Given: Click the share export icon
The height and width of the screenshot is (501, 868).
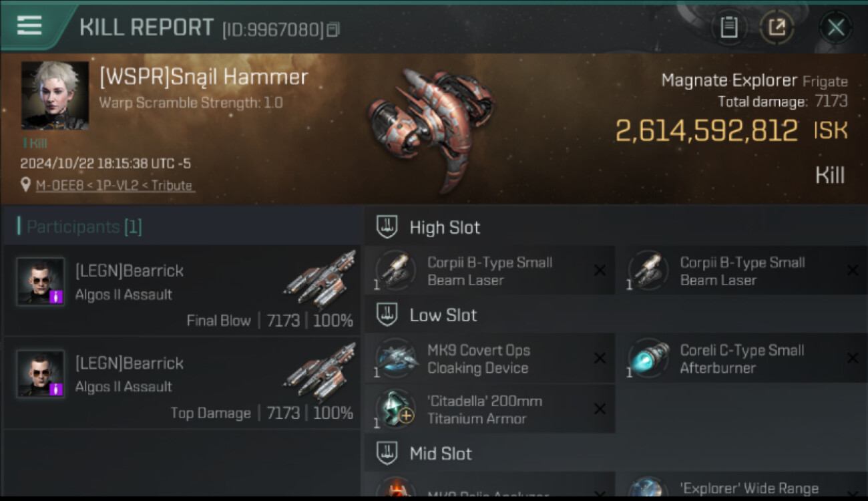Looking at the screenshot, I should tap(777, 27).
